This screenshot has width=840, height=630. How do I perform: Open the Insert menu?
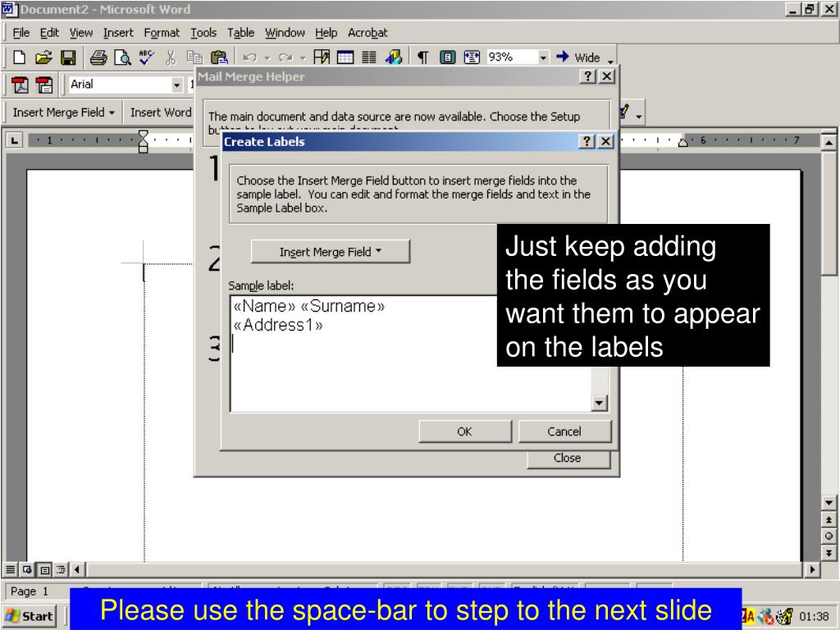[x=118, y=33]
